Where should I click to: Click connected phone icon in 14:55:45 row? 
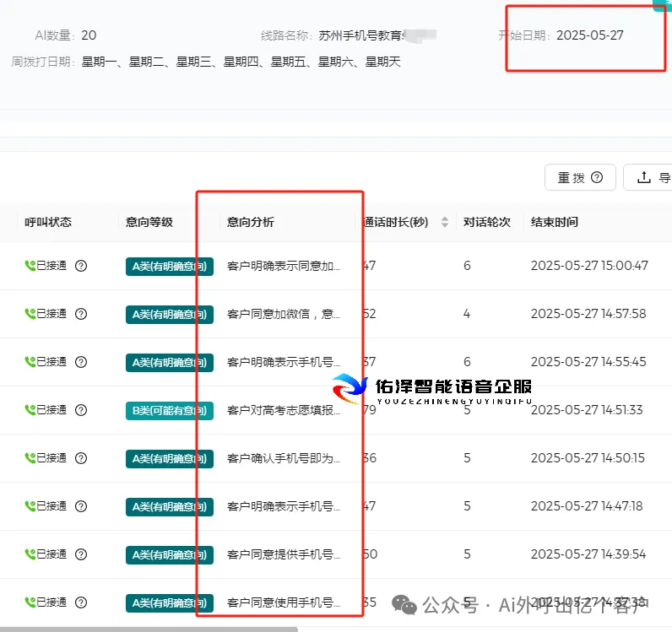(30, 362)
